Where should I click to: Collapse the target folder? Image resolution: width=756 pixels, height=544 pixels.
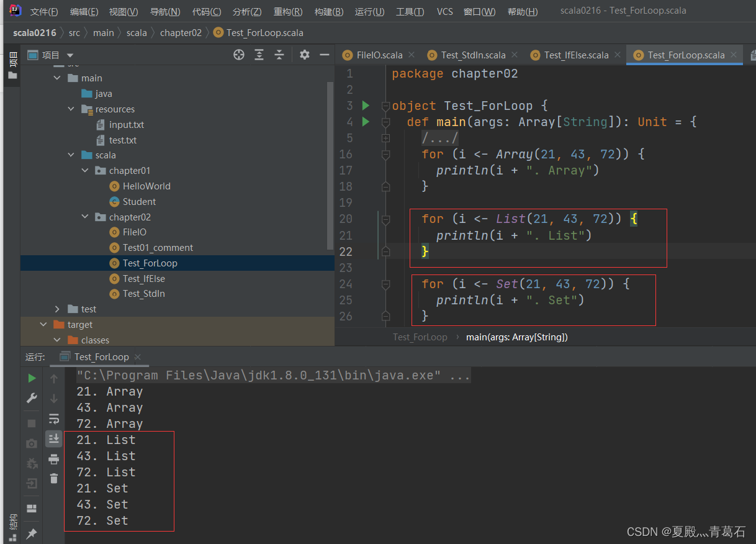tap(43, 325)
